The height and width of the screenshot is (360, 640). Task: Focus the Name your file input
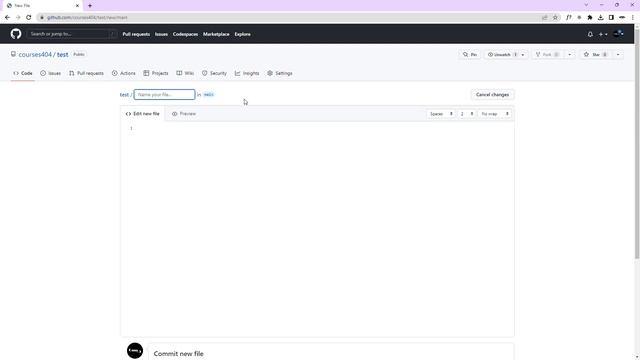pos(164,94)
